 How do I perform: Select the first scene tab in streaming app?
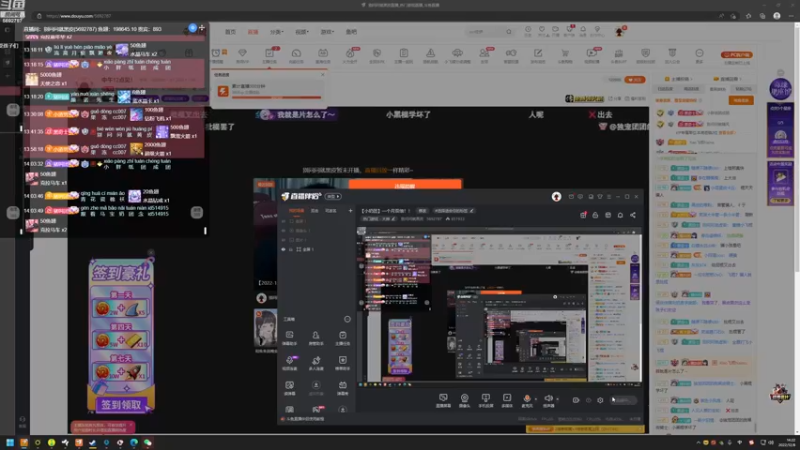click(296, 211)
